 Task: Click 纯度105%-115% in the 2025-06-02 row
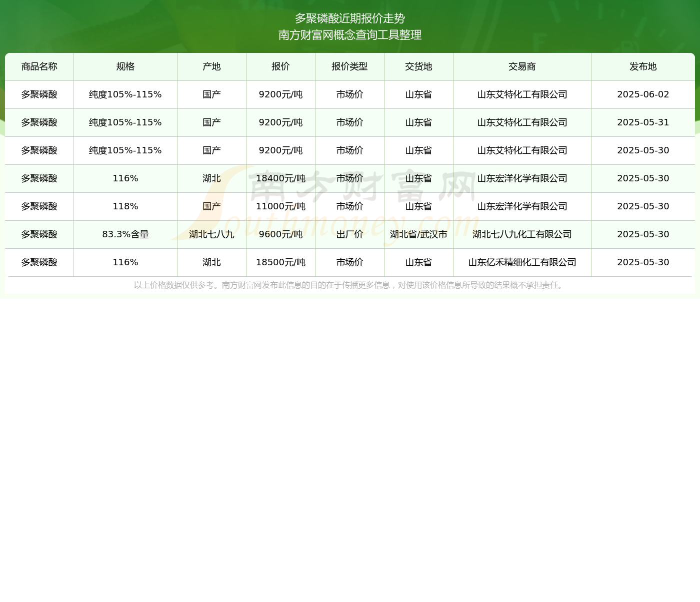click(x=125, y=94)
